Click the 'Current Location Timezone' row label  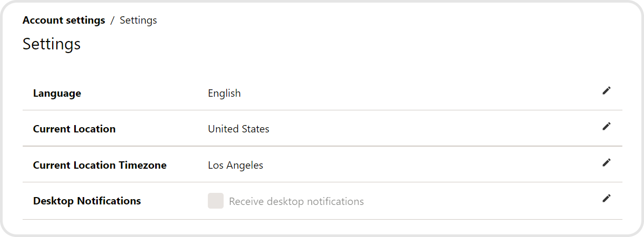99,165
